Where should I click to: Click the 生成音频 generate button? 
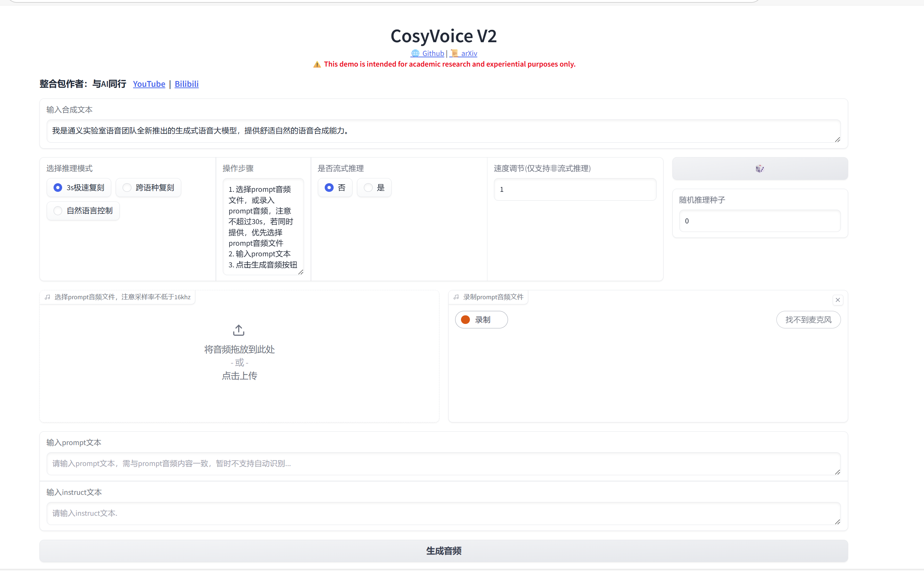(443, 551)
